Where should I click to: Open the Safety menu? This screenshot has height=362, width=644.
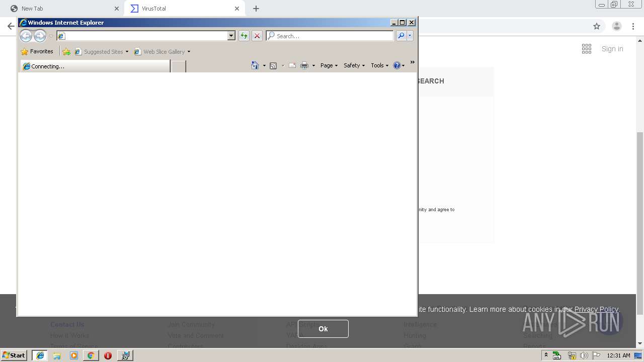pos(354,65)
